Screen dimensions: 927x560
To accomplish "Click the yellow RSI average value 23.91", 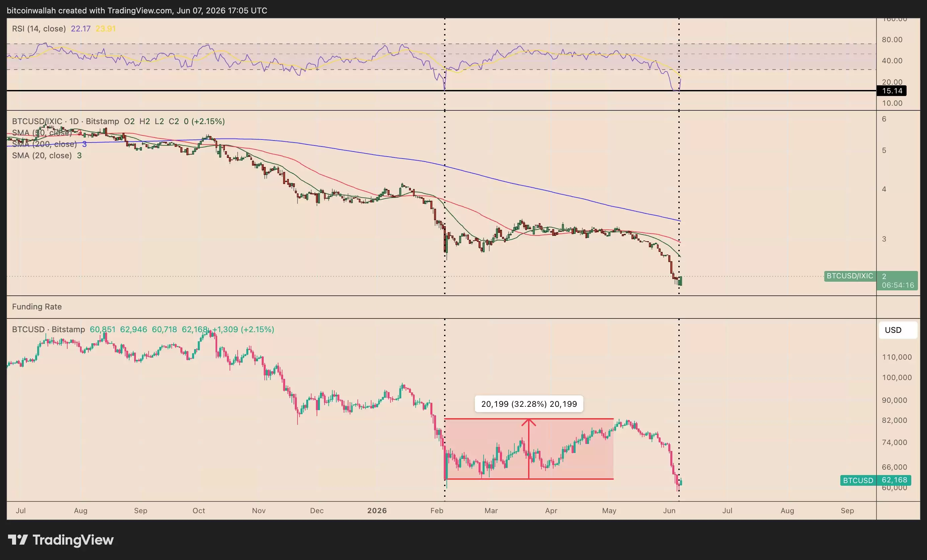I will coord(105,28).
